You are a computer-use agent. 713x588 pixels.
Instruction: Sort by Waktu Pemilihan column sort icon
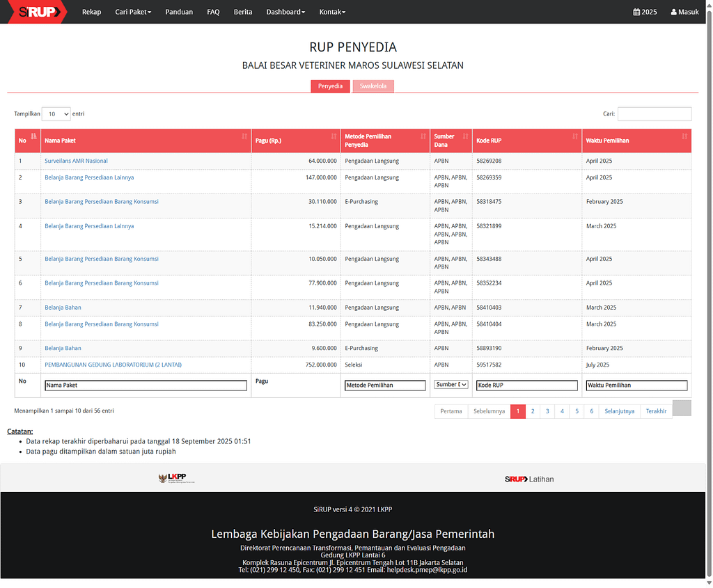point(684,136)
